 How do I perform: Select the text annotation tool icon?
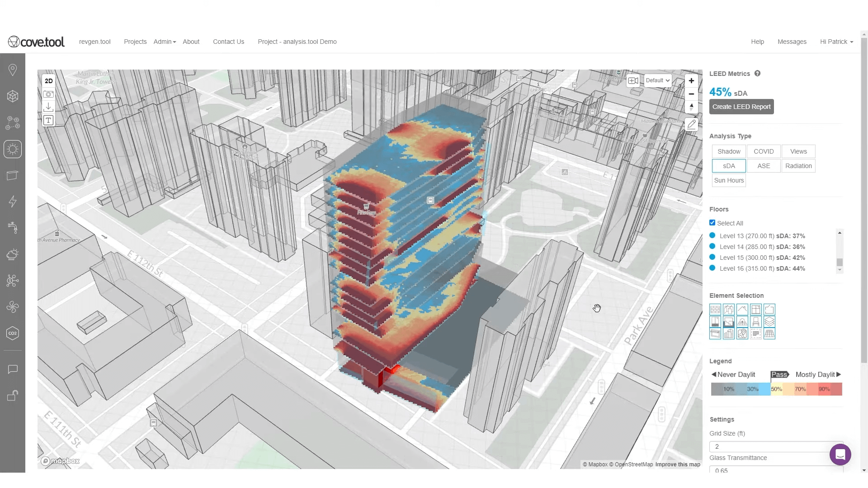click(48, 120)
